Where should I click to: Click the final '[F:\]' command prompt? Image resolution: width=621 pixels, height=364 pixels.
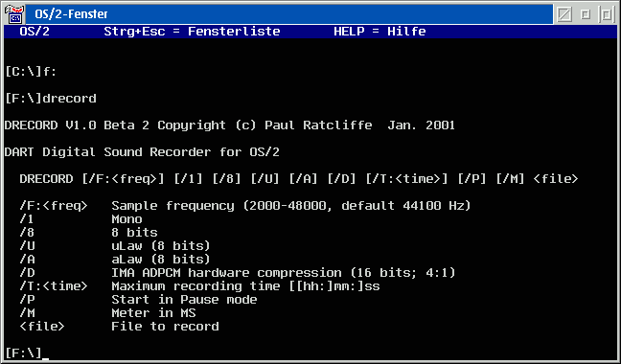(23, 353)
